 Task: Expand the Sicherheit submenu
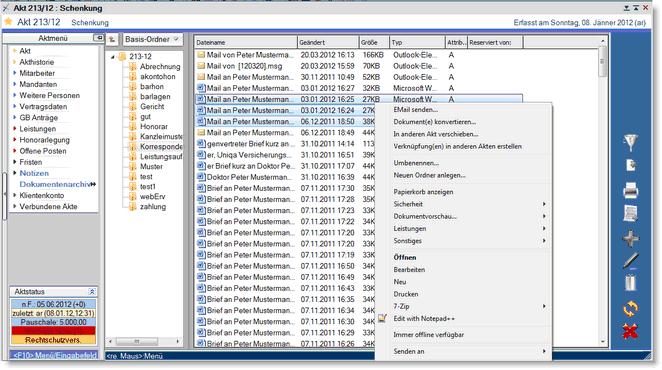(544, 204)
